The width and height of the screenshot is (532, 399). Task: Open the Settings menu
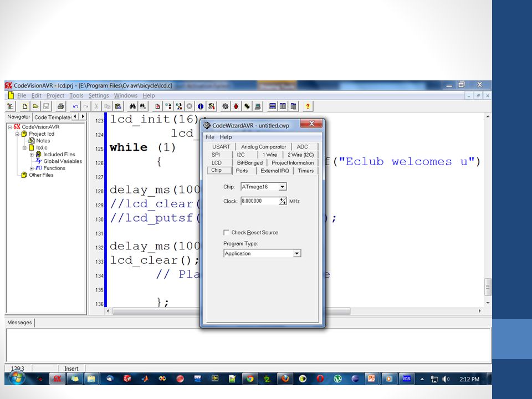point(99,96)
